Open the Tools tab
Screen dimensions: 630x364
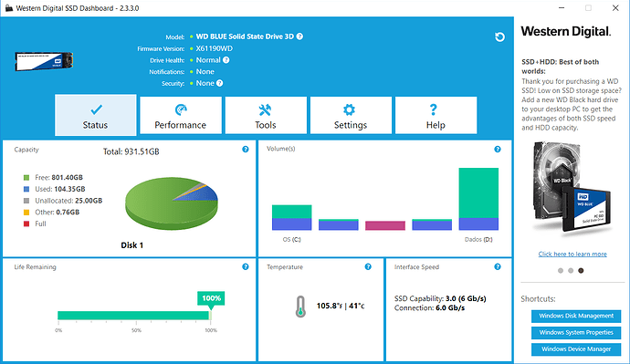(266, 115)
